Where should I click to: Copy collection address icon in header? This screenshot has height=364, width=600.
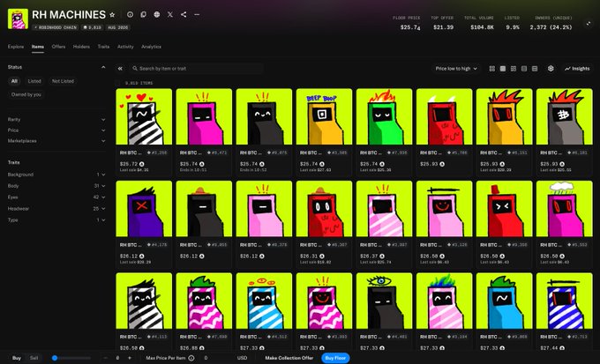point(144,14)
